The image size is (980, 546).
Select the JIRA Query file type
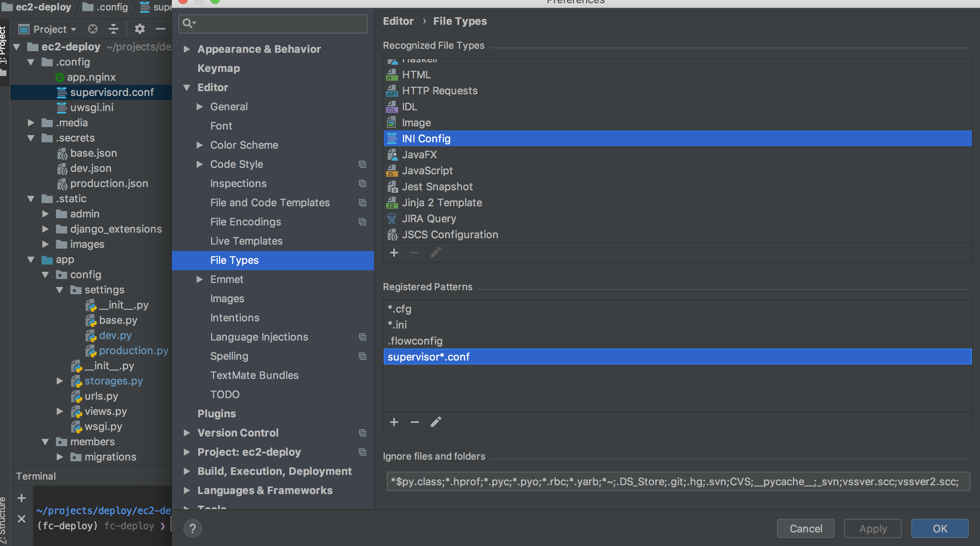point(677,219)
